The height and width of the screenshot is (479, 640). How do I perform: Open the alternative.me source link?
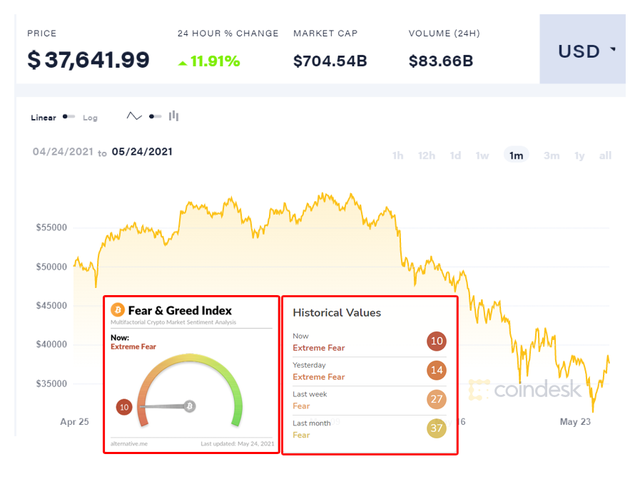(x=130, y=443)
